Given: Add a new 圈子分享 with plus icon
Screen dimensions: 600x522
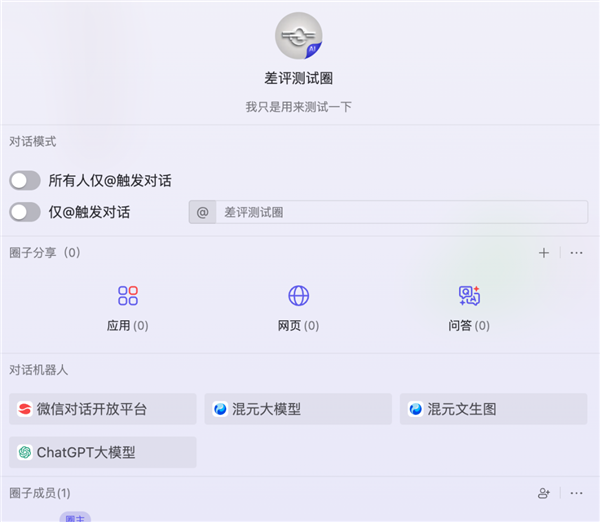Looking at the screenshot, I should [544, 253].
